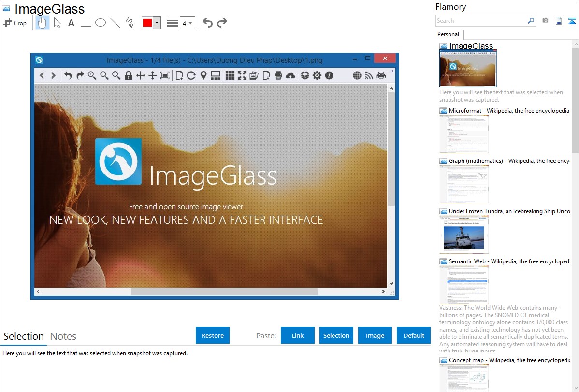The image size is (579, 392).
Task: Open the color picker dropdown arrow
Action: pyautogui.click(x=157, y=23)
